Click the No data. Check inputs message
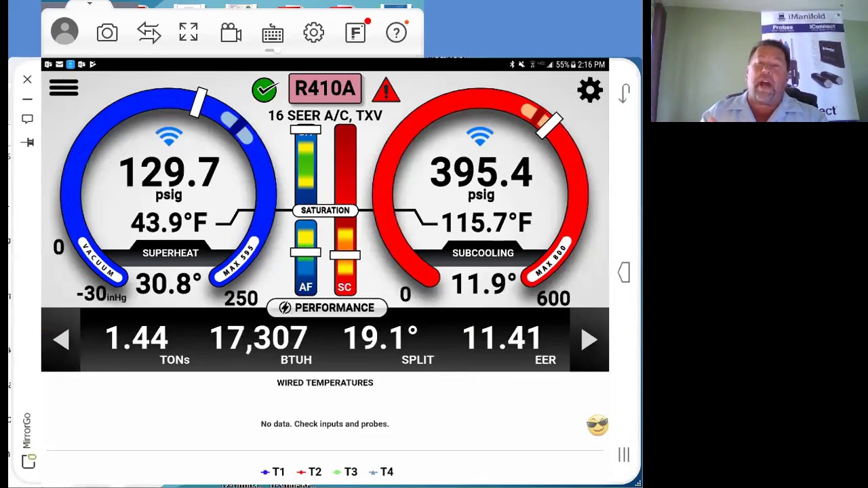The height and width of the screenshot is (488, 868). (x=325, y=424)
